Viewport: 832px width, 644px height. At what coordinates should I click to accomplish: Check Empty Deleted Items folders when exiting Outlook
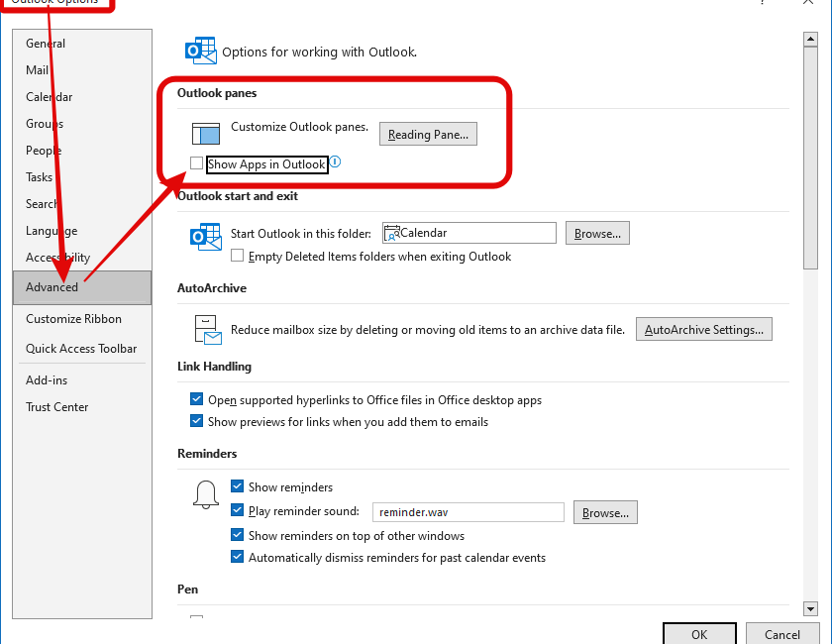[237, 256]
